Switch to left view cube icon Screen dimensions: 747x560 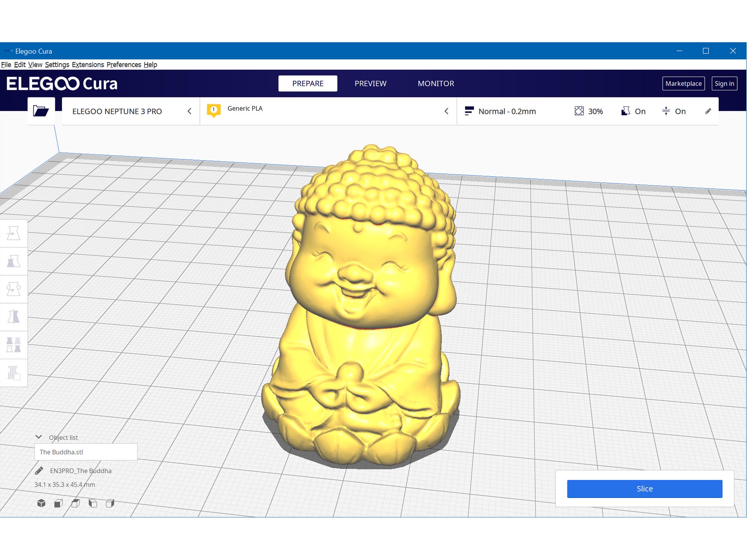pyautogui.click(x=93, y=503)
